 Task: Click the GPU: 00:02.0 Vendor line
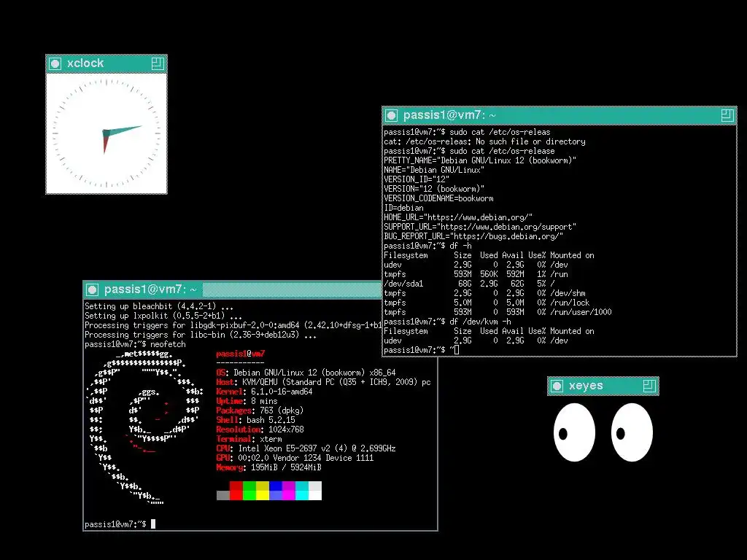click(295, 458)
